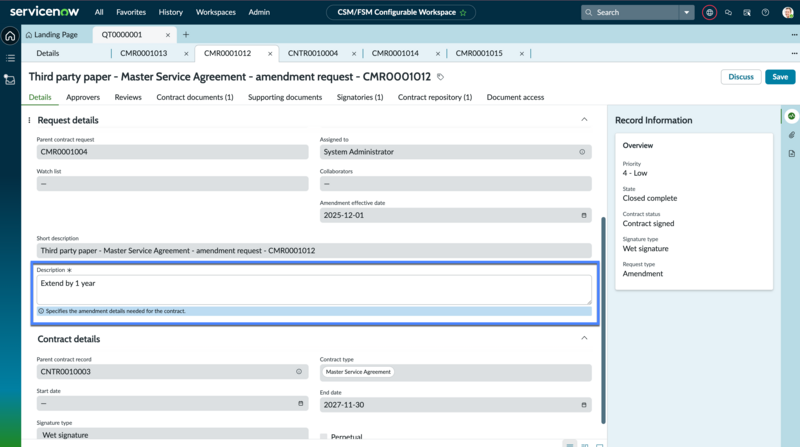Click the CSM/FSM Configurable Workspace pill
Viewport: 800px width, 447px height.
pyautogui.click(x=401, y=12)
